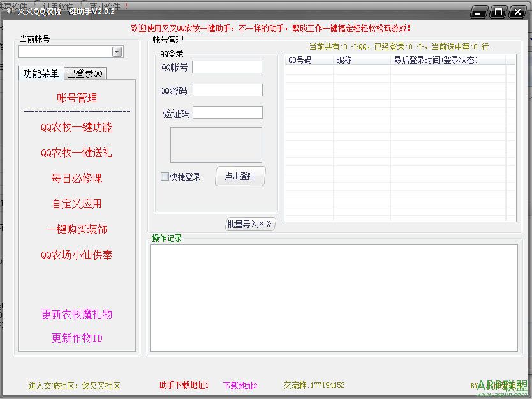532x399 pixels.
Task: Click the red welcome banner text
Action: coord(270,28)
